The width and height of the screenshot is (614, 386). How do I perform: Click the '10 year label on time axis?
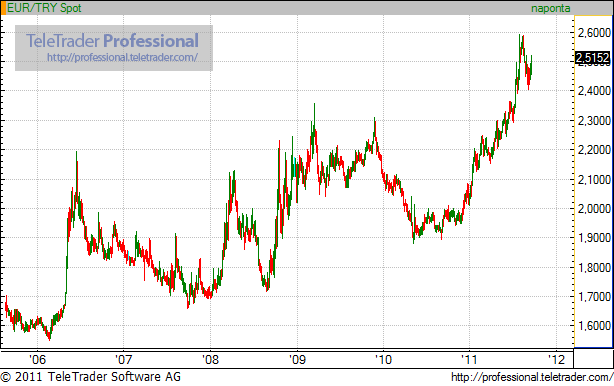383,359
